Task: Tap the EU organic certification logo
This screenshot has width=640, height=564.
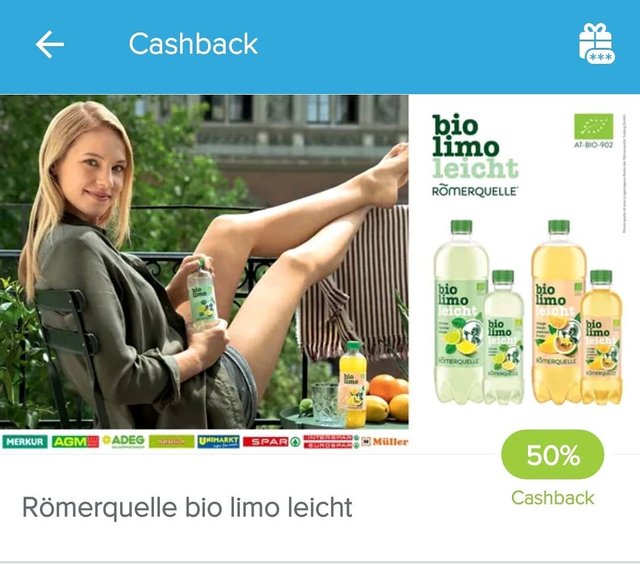Action: [x=593, y=130]
